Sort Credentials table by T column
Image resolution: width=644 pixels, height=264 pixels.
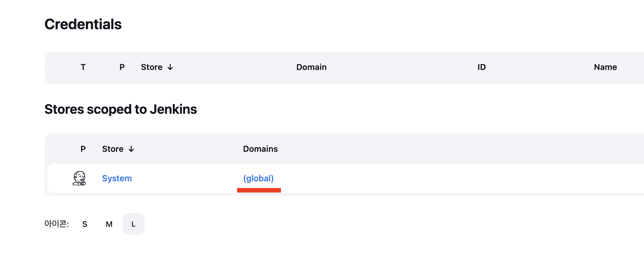(x=83, y=67)
